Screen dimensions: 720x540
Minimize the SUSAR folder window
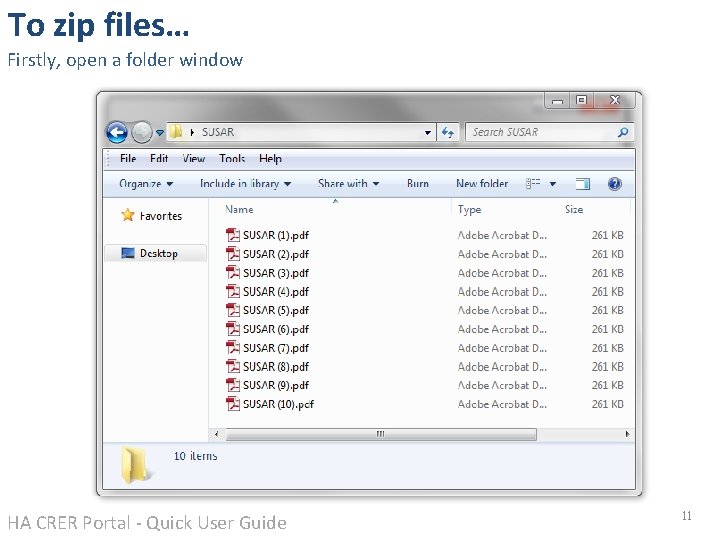pyautogui.click(x=557, y=101)
